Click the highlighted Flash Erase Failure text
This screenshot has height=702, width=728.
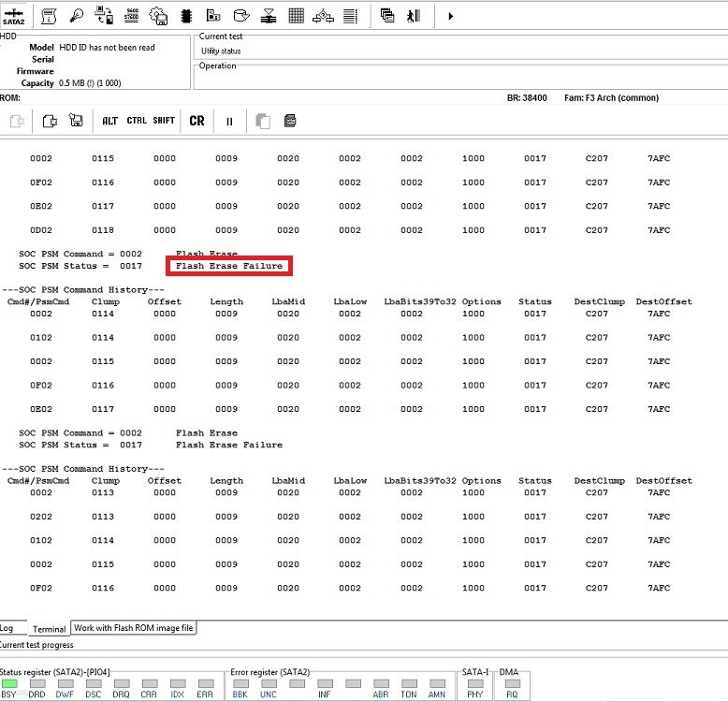[229, 266]
